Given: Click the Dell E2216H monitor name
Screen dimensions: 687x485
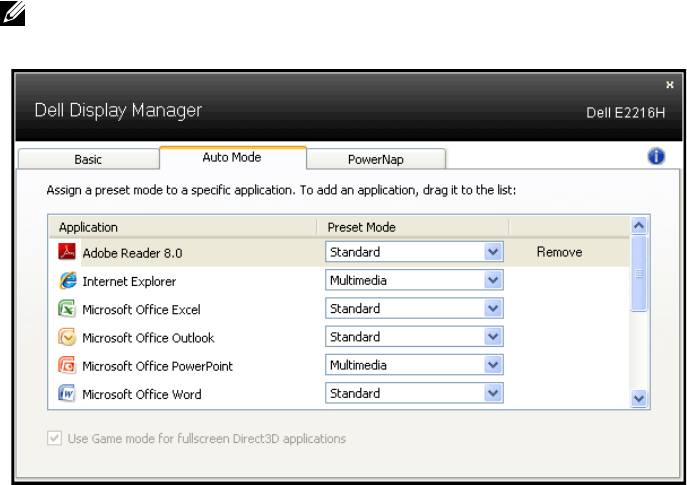Looking at the screenshot, I should pos(626,113).
